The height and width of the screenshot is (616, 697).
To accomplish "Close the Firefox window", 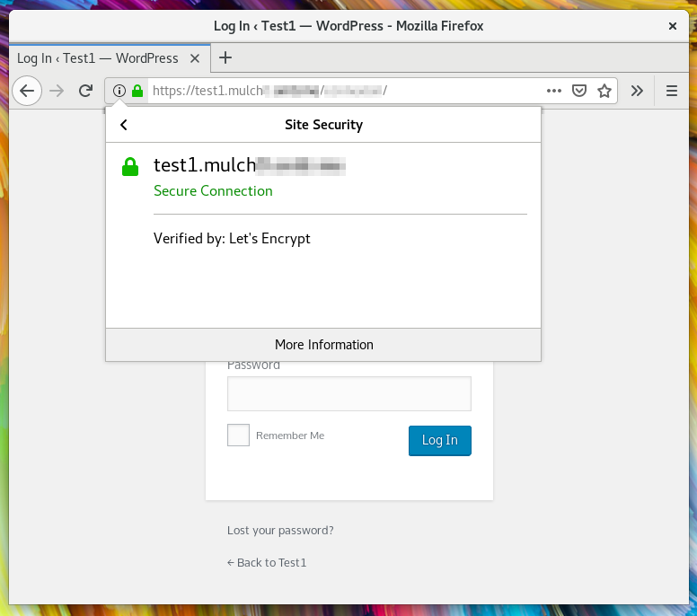I will [x=673, y=26].
